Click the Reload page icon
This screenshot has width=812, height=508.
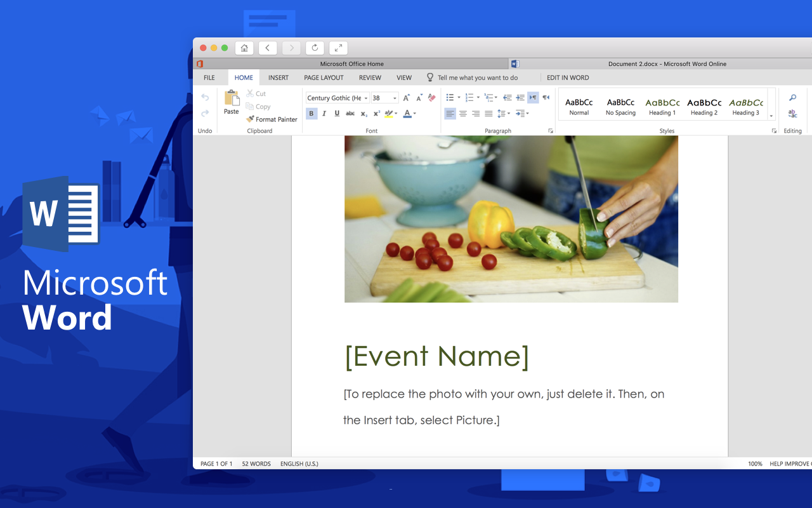tap(315, 48)
